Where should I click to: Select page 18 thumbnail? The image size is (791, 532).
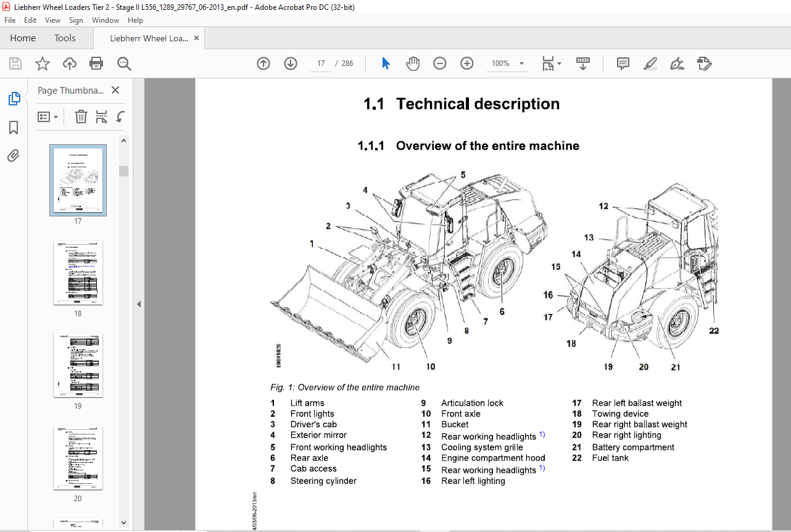point(78,272)
